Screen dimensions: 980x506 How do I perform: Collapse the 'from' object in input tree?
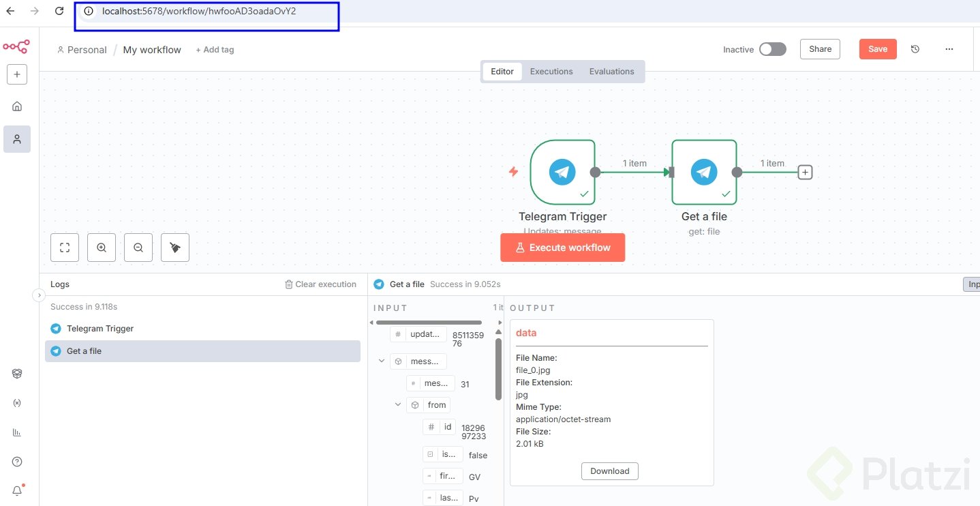coord(398,405)
